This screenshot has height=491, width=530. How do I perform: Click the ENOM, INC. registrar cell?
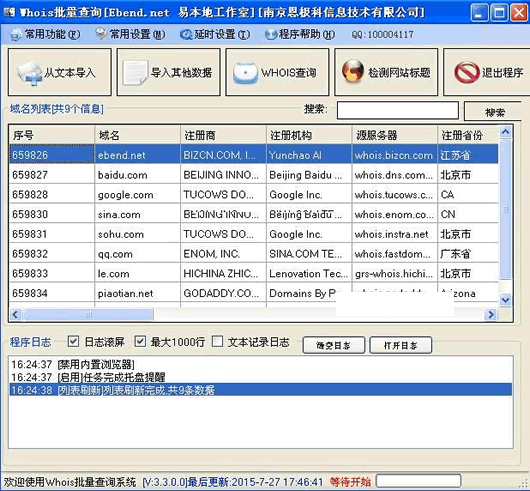(x=223, y=254)
